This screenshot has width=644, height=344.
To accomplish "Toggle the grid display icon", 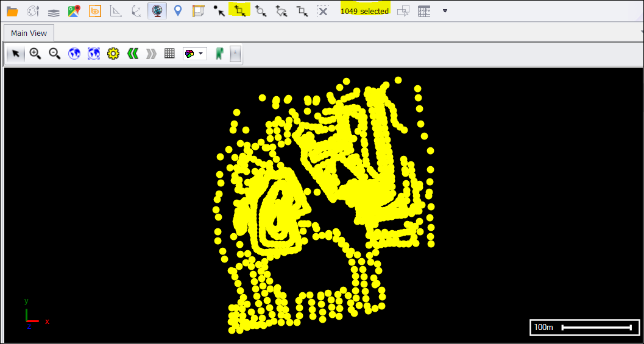I will (x=169, y=54).
